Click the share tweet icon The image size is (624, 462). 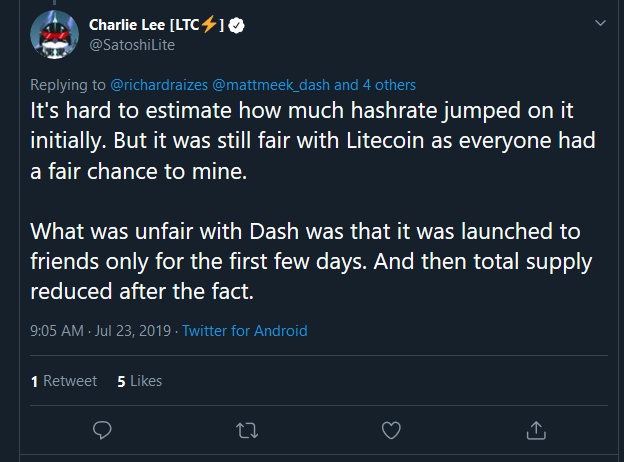point(534,430)
